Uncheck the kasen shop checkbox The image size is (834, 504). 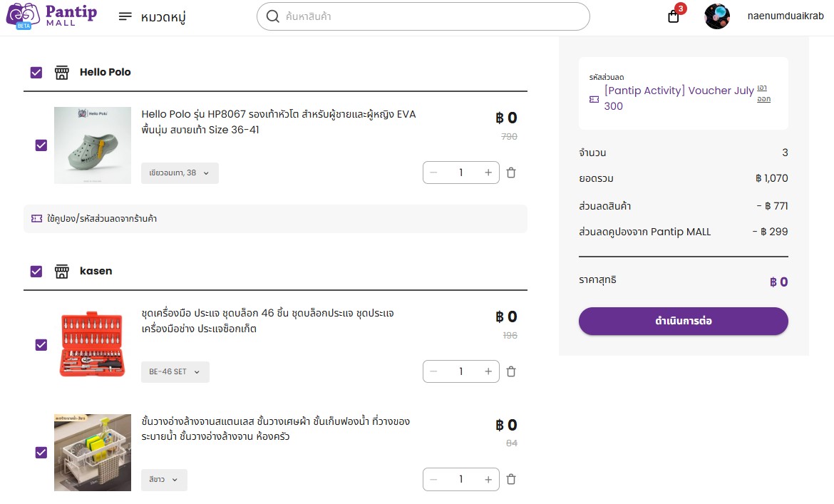36,271
